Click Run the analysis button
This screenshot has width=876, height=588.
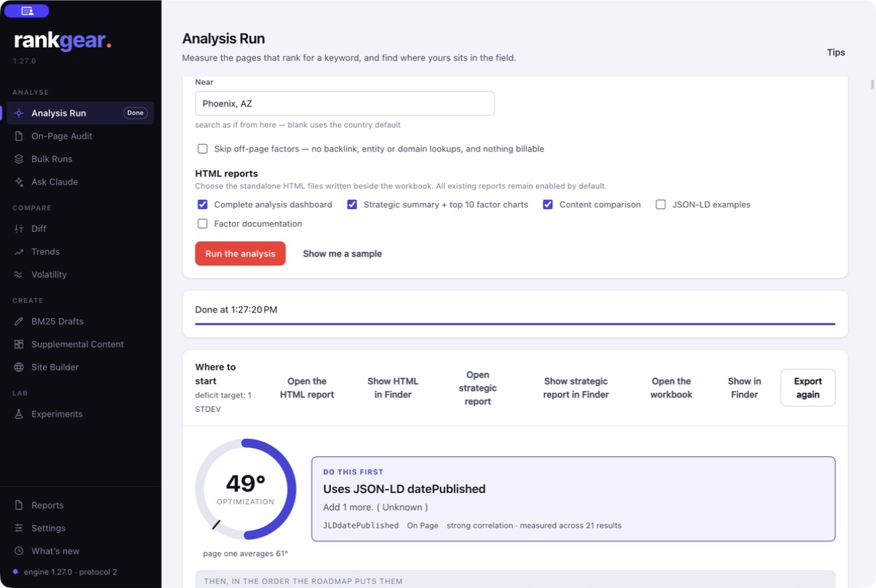pos(240,253)
